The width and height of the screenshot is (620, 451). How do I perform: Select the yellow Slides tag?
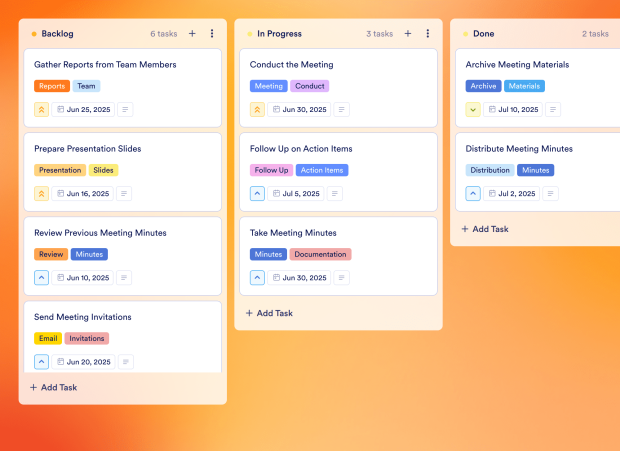pyautogui.click(x=104, y=170)
